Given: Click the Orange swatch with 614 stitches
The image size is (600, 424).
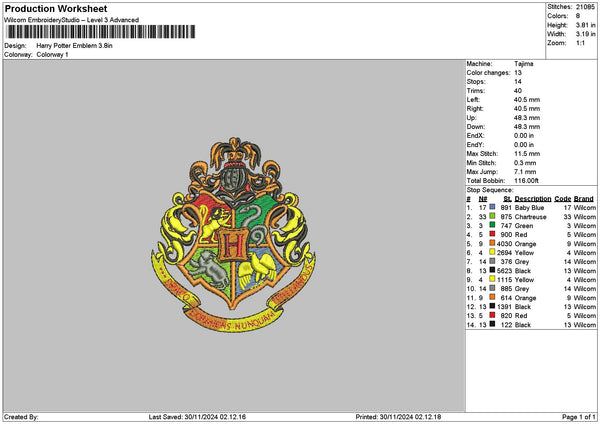Looking at the screenshot, I should [492, 297].
